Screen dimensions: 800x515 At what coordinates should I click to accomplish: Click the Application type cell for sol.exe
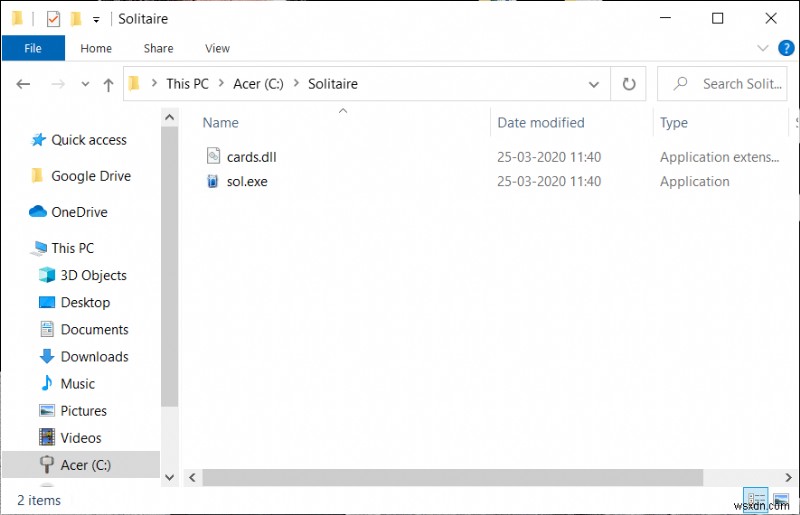[x=694, y=181]
